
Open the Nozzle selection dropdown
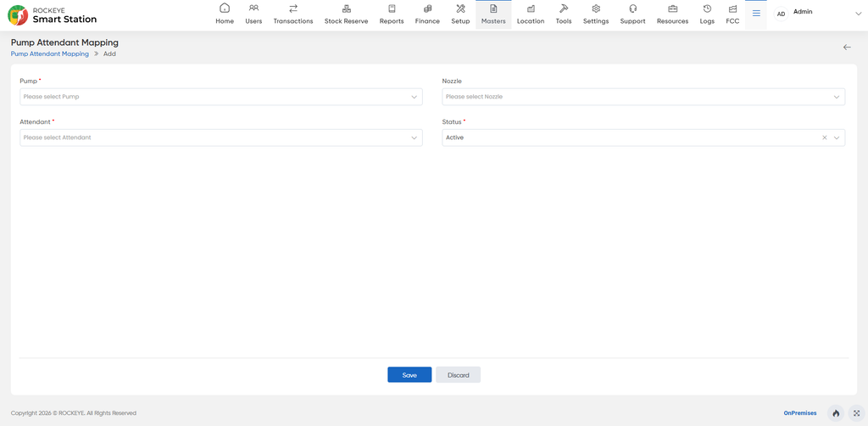[x=643, y=97]
